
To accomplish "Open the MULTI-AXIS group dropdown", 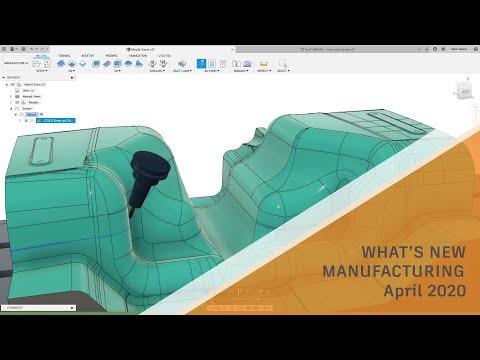I will [x=182, y=71].
